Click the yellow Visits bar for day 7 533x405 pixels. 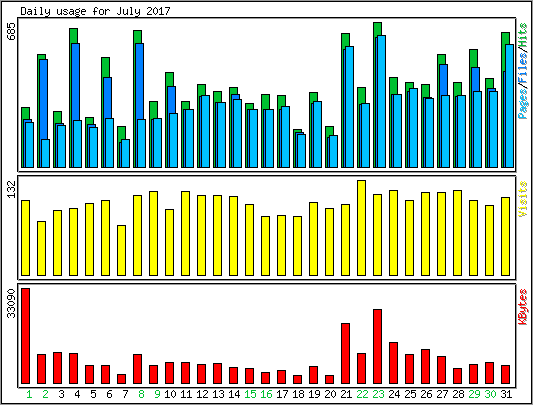tap(121, 250)
